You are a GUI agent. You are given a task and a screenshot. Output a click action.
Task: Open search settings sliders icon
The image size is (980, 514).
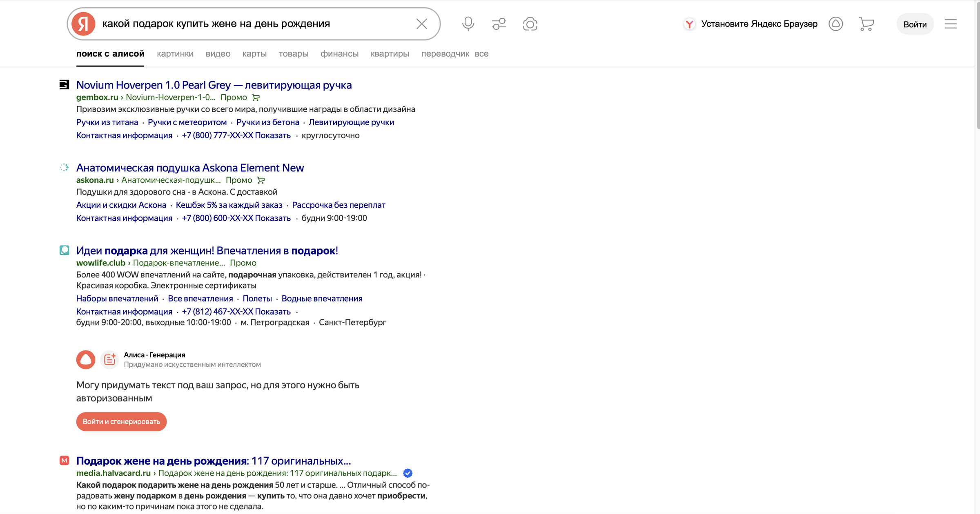[499, 24]
